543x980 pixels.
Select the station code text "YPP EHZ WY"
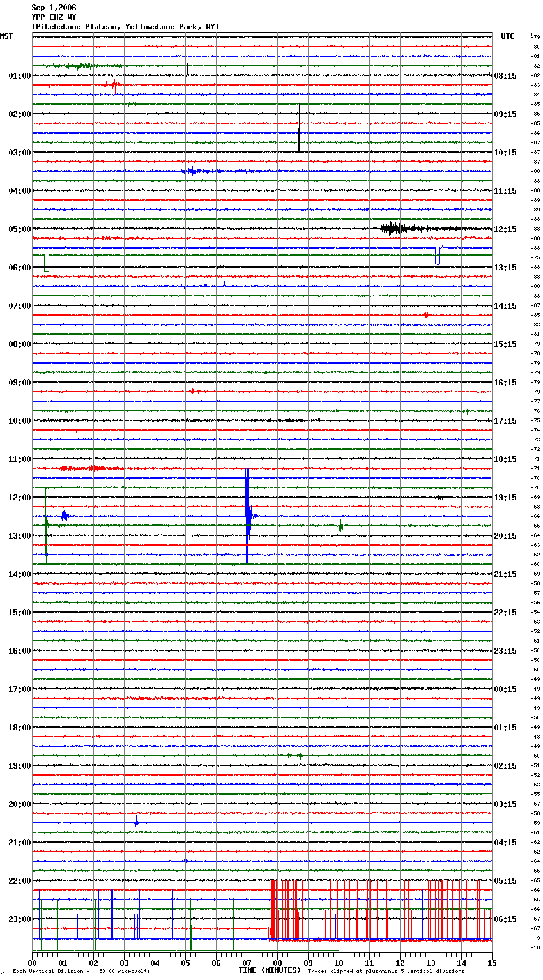54,17
